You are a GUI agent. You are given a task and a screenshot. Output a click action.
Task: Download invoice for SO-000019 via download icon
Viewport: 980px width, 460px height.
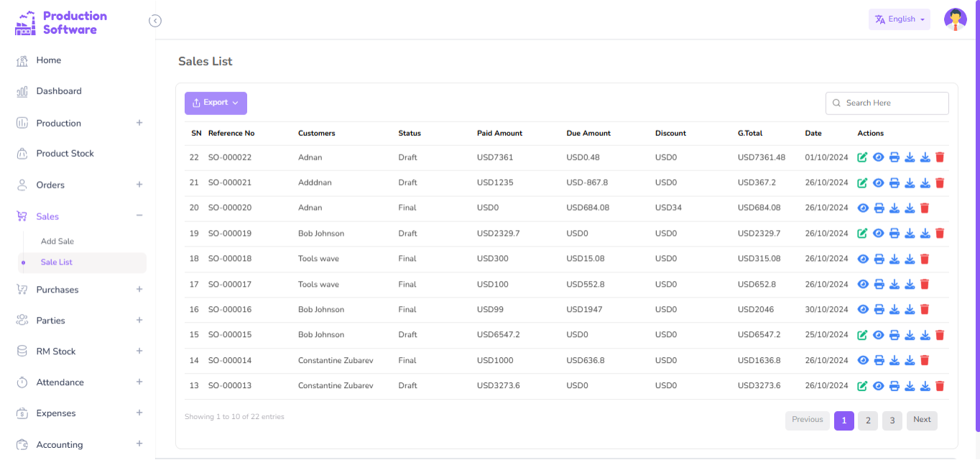click(x=910, y=233)
